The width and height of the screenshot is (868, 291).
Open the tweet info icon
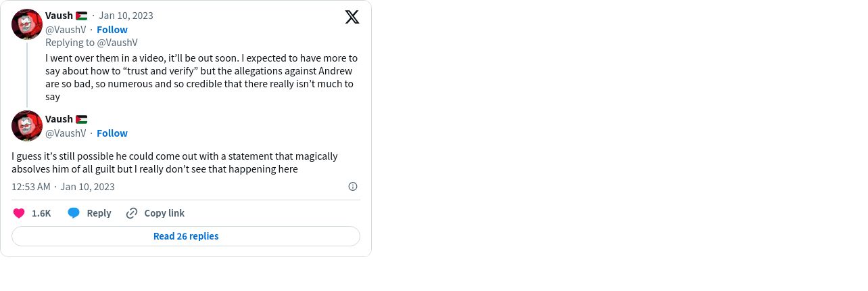click(x=352, y=187)
